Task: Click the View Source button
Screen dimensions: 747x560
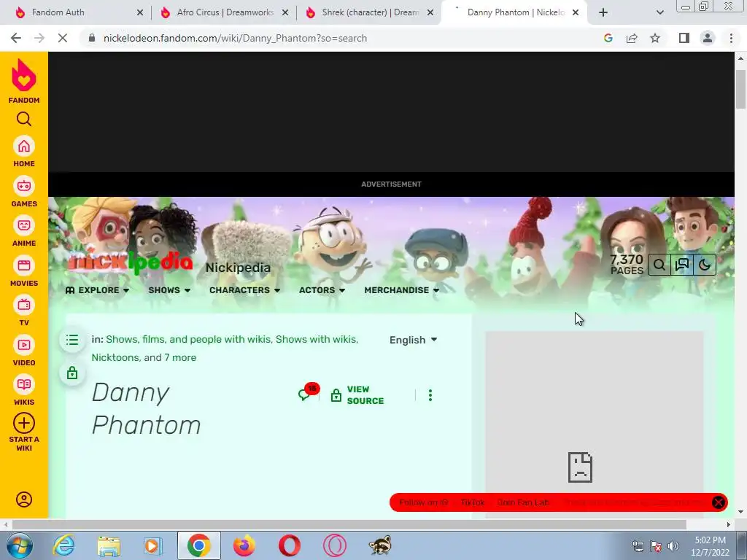Action: click(x=357, y=395)
